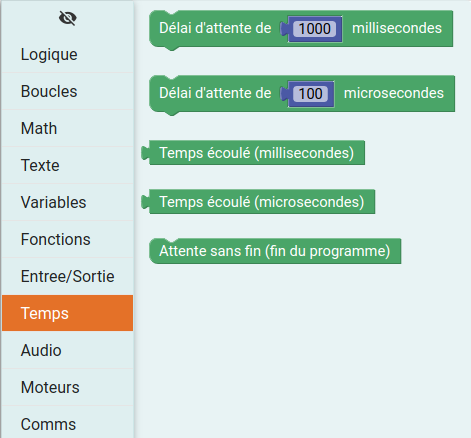
Task: Select the highlighted Temps category
Action: click(67, 313)
